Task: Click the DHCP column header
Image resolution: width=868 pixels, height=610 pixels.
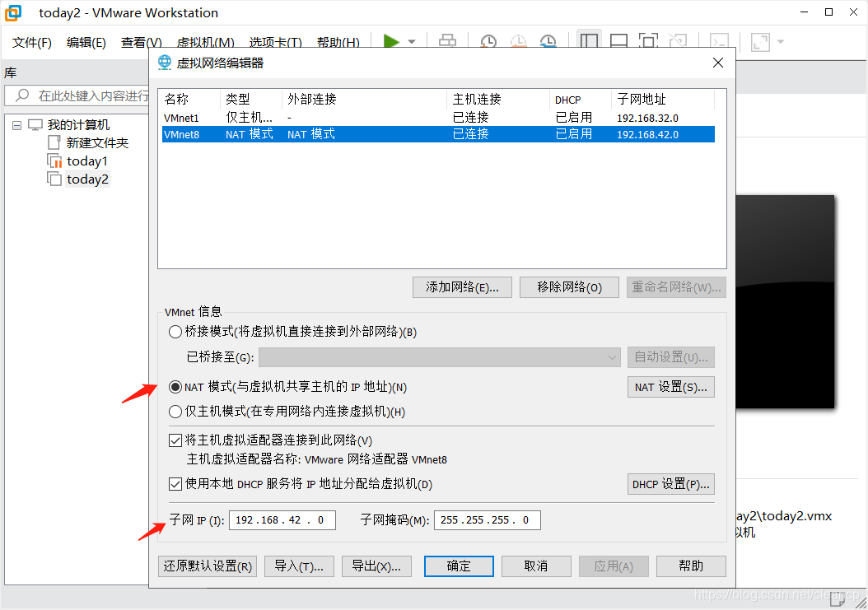Action: [581, 99]
